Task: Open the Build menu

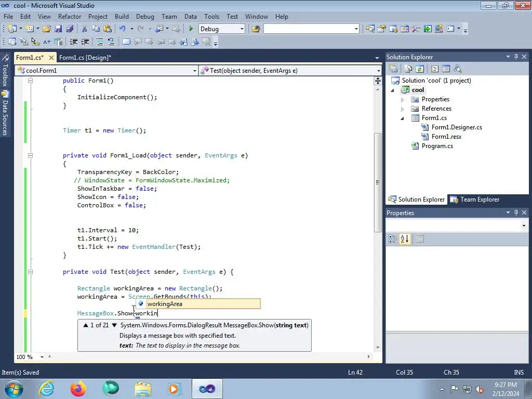Action: [x=122, y=16]
